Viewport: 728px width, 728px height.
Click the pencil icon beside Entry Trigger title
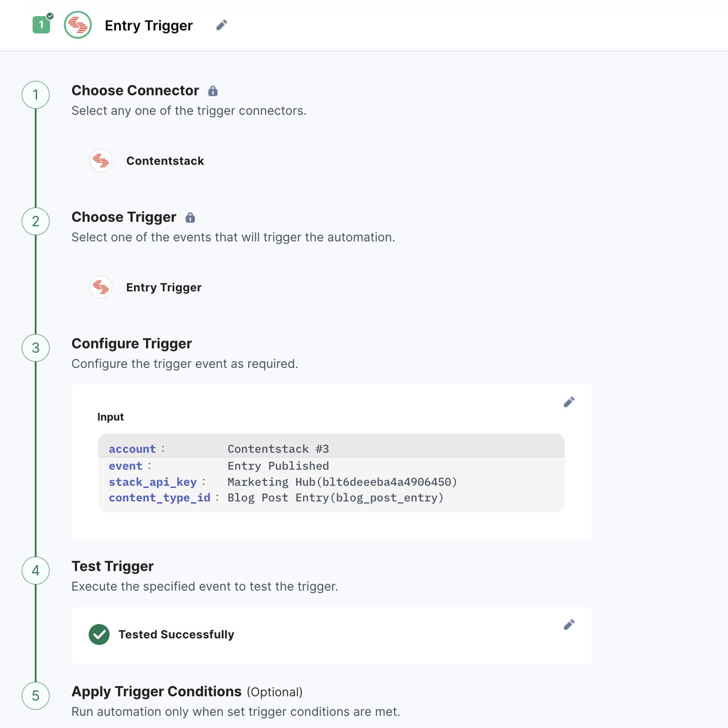(222, 25)
